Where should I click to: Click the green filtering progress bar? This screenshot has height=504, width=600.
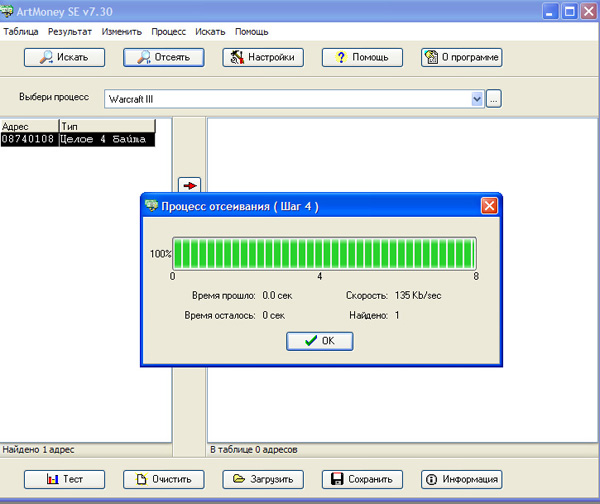point(324,253)
